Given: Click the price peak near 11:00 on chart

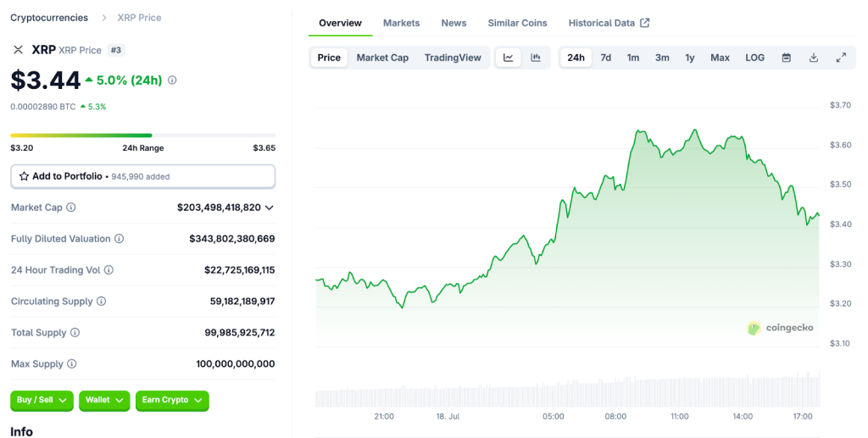Looking at the screenshot, I should click(695, 130).
